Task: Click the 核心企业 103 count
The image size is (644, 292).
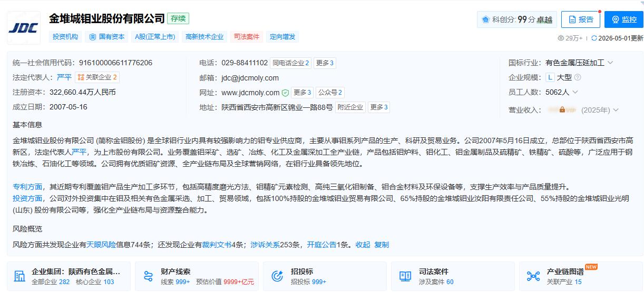Action: pos(95,282)
